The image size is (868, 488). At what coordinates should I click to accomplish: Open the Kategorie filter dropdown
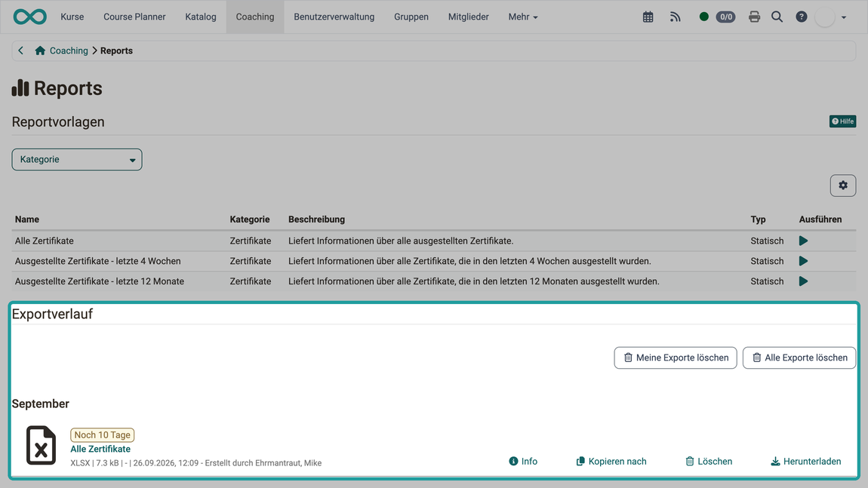(77, 159)
